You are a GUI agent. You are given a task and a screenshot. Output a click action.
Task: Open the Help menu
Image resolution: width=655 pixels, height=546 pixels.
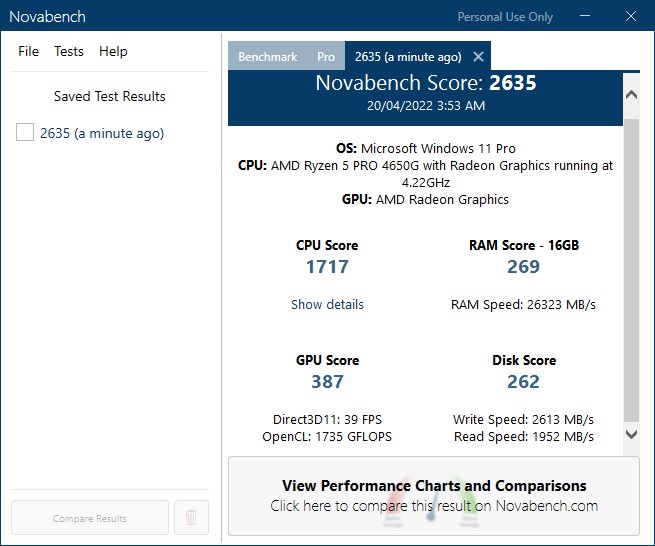[113, 51]
